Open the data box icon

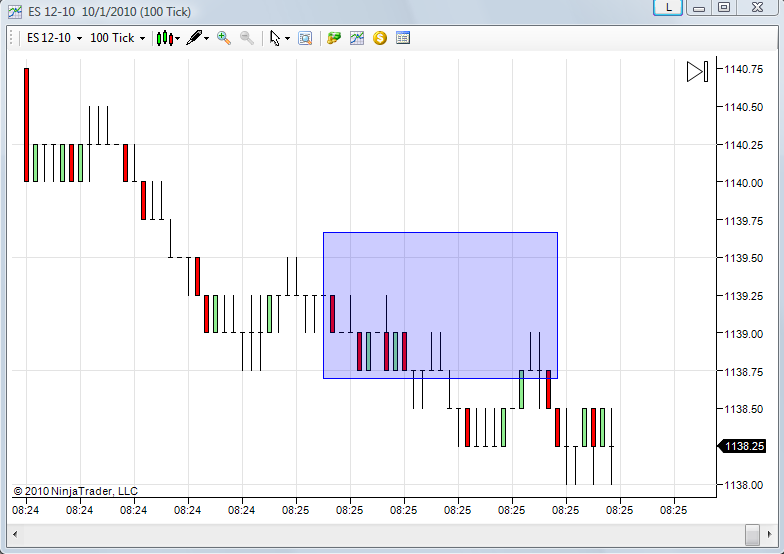[304, 38]
